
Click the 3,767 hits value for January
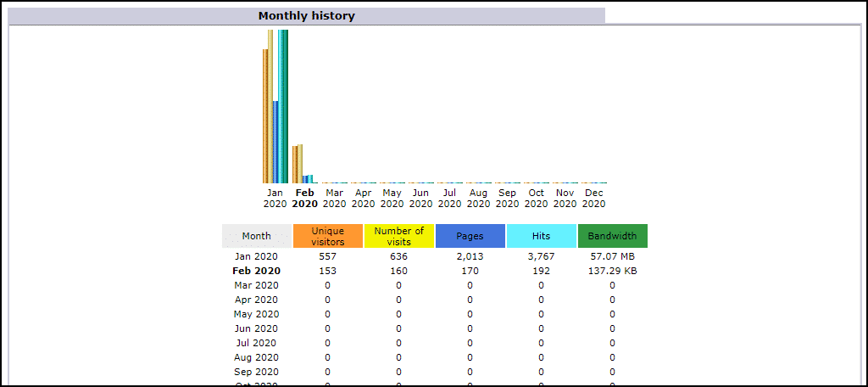coord(542,256)
